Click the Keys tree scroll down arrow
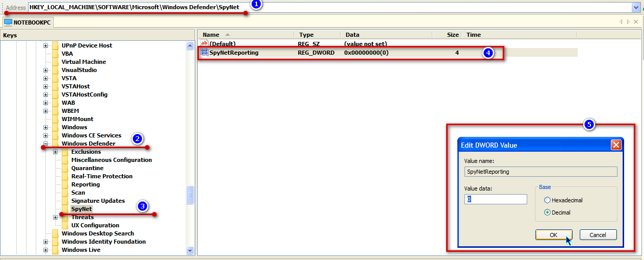Image resolution: width=644 pixels, height=260 pixels. (x=190, y=250)
